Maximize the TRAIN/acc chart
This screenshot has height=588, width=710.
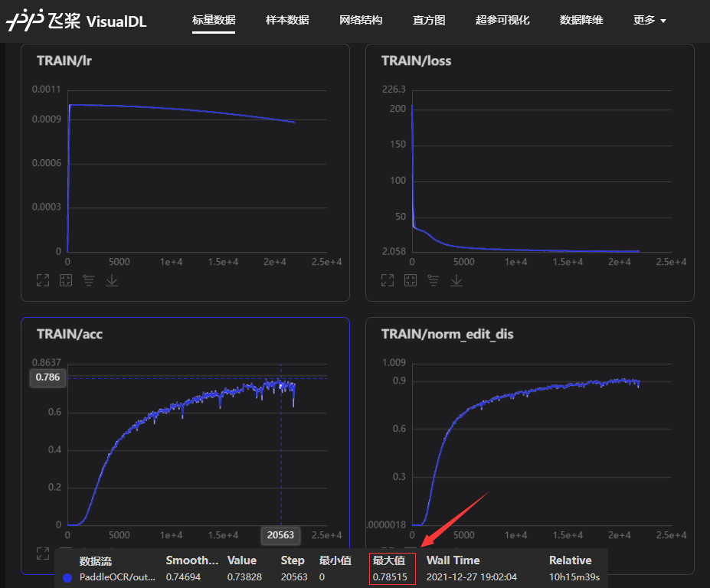click(x=43, y=553)
